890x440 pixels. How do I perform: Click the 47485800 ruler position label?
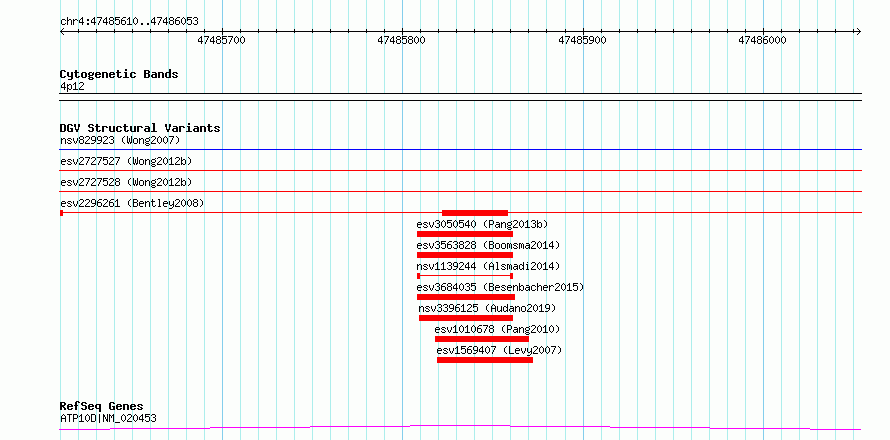coord(402,40)
